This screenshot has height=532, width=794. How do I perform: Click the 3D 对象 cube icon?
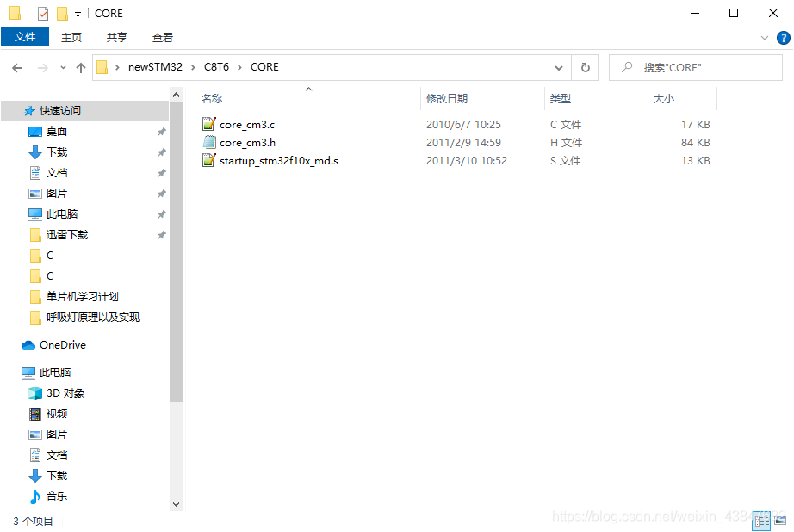(35, 393)
